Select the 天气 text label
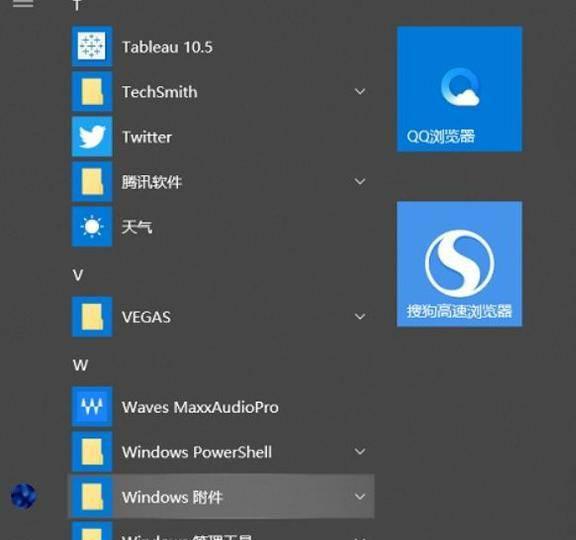Screen dimensions: 576x540 [x=137, y=227]
